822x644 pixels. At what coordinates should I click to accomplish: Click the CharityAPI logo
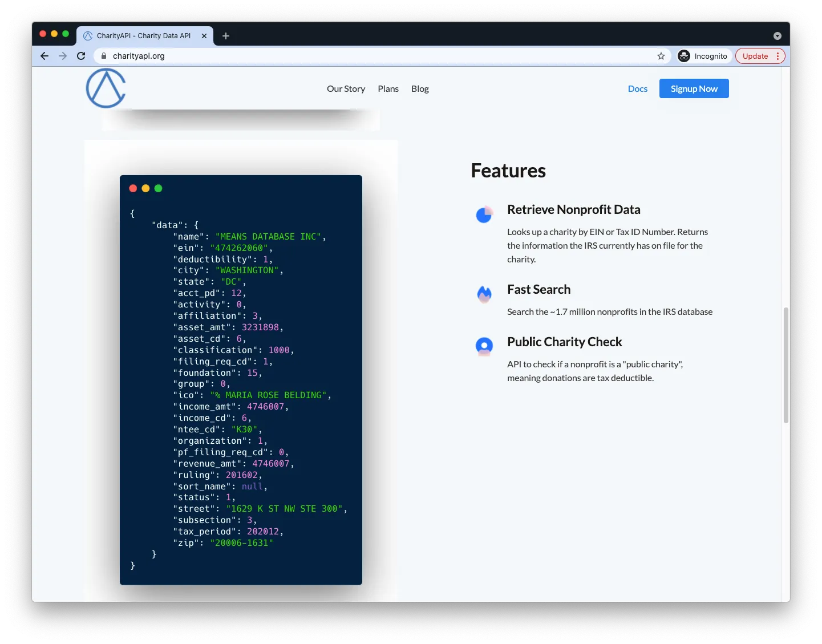click(x=106, y=88)
